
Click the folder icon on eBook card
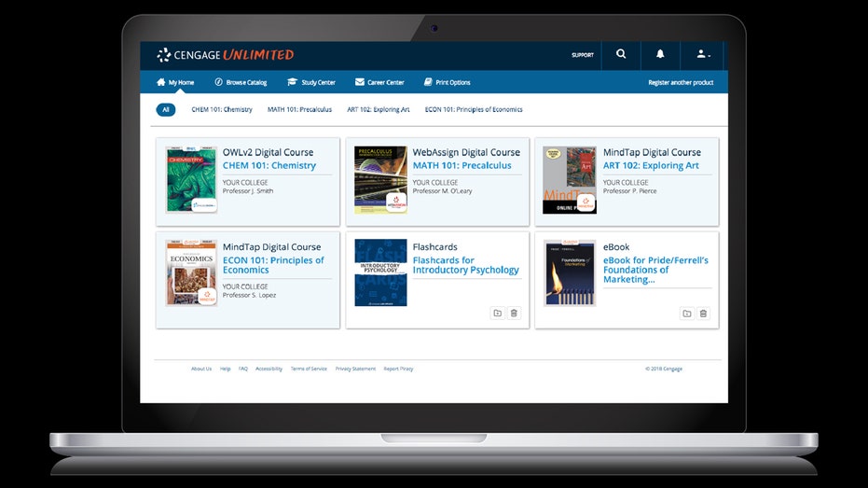(x=687, y=314)
